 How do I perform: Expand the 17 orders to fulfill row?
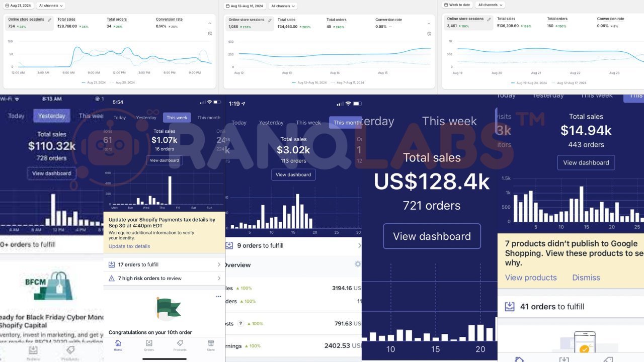point(219,264)
